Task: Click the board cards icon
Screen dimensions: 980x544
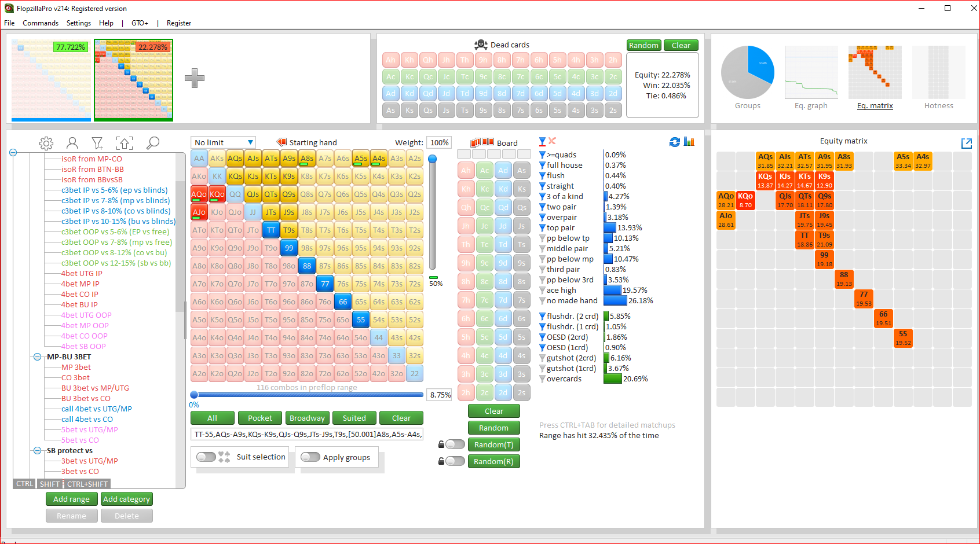Action: click(482, 142)
